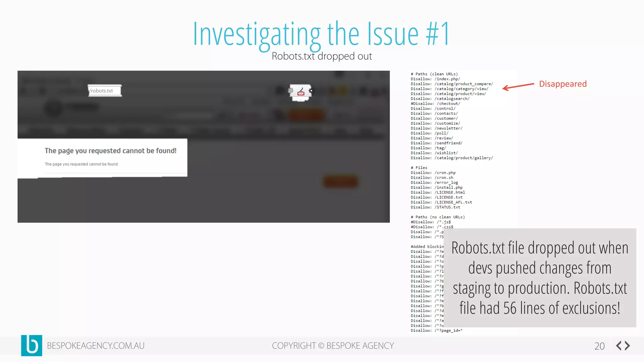This screenshot has width=644, height=362.
Task: Click '# Paths (no clean URLs)' comment line
Action: (x=438, y=217)
